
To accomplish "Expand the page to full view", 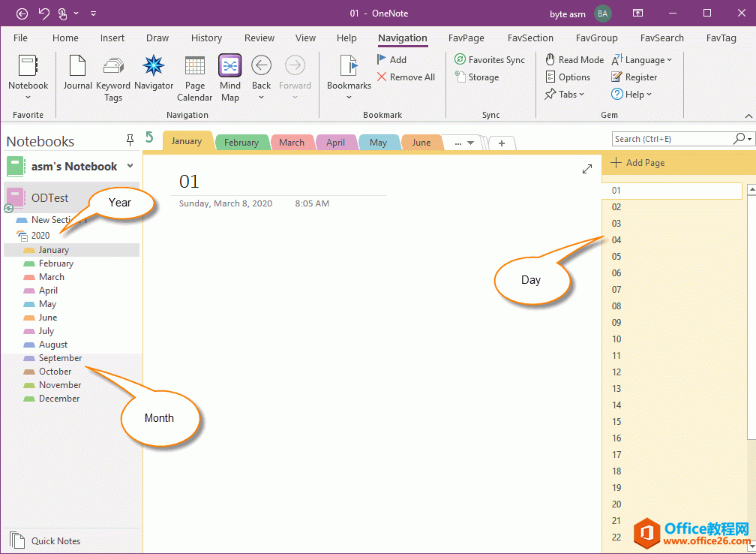I will click(x=587, y=170).
